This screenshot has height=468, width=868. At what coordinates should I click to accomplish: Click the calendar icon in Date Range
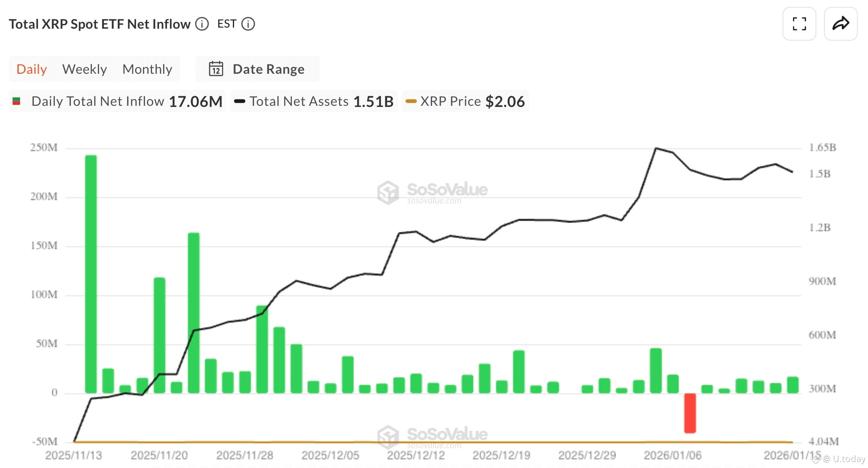pyautogui.click(x=216, y=69)
